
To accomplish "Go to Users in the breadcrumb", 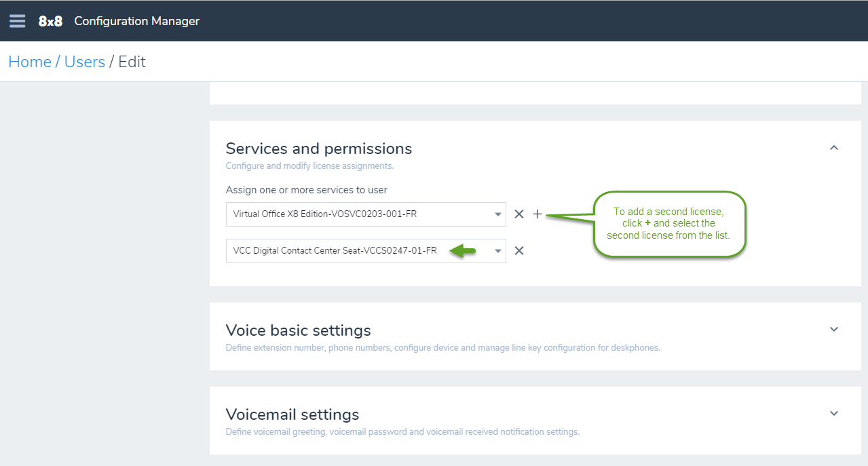I will pyautogui.click(x=85, y=62).
